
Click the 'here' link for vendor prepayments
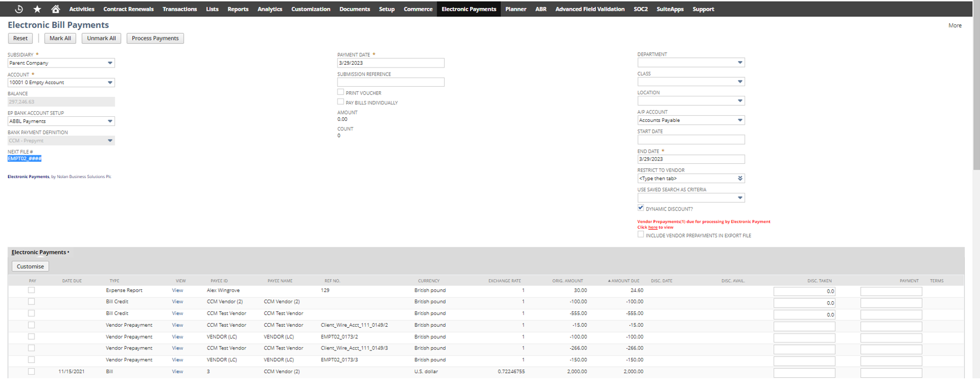[653, 227]
